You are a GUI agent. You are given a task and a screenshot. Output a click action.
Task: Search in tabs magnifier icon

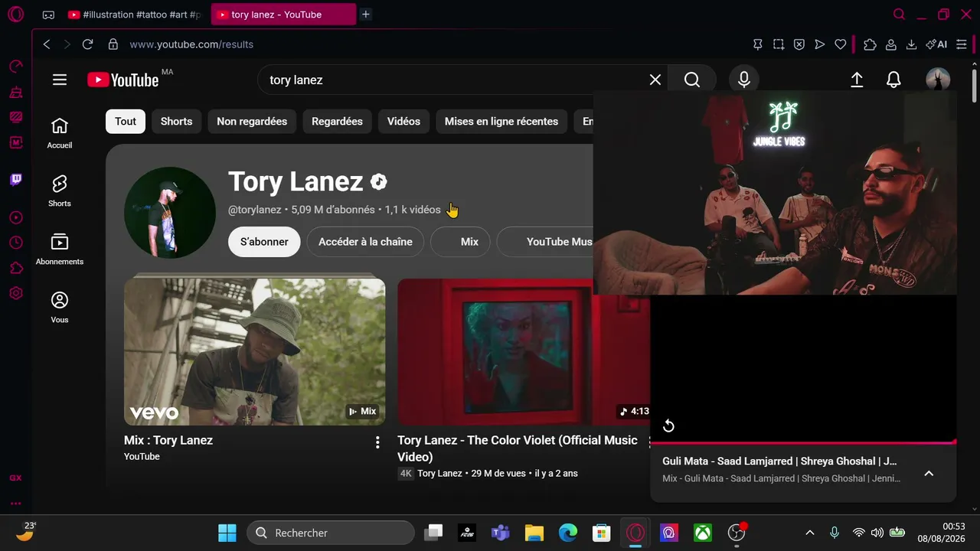pyautogui.click(x=900, y=15)
